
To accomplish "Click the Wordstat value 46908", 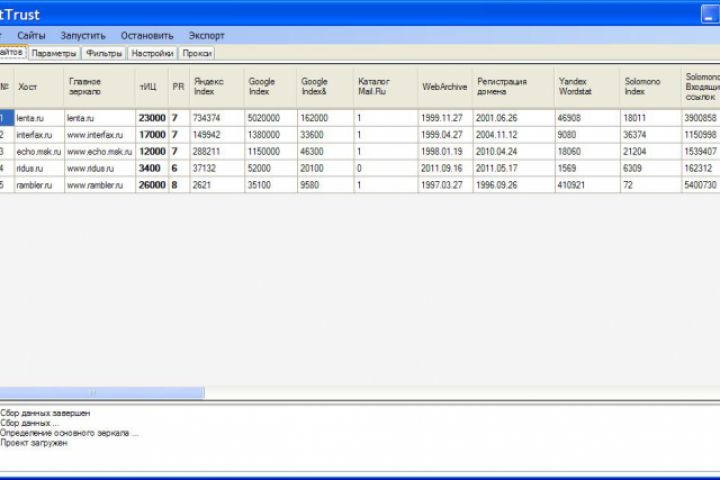I will pos(587,118).
